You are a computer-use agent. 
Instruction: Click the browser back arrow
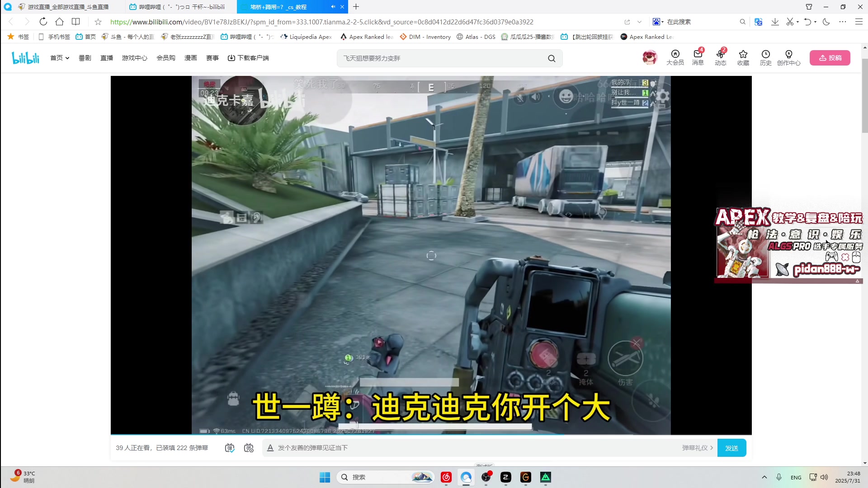tap(11, 22)
